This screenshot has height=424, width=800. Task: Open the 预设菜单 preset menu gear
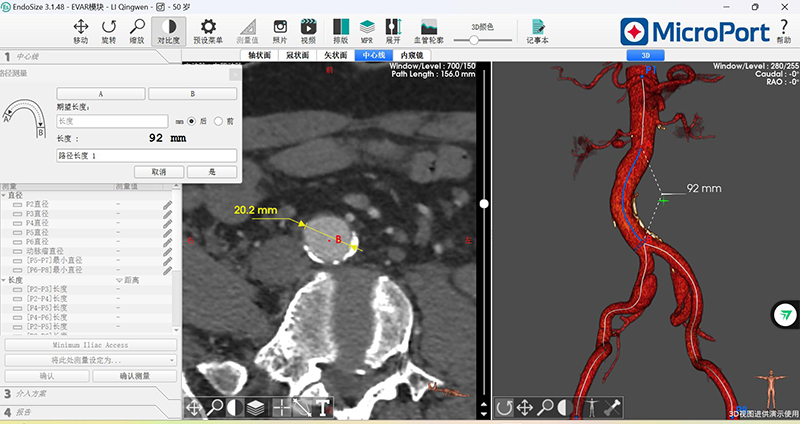pos(208,32)
